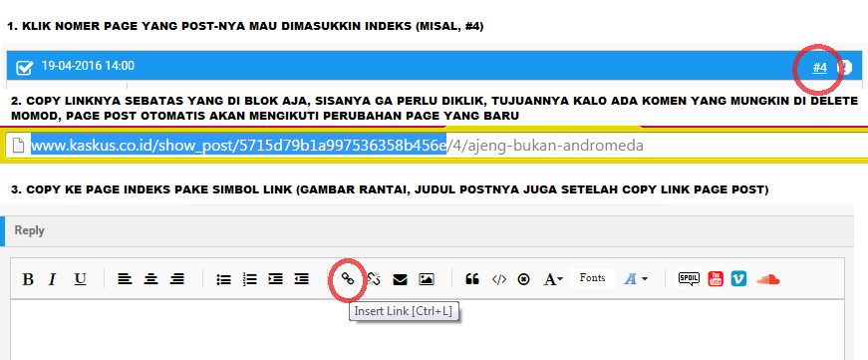Insert bulleted list
Viewport: 868px width, 360px height.
coord(223,279)
